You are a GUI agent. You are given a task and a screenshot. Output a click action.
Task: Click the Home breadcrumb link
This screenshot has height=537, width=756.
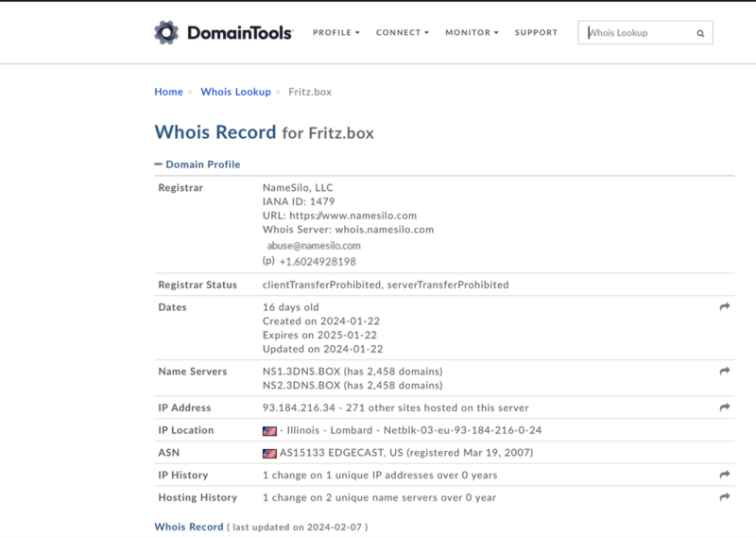pos(168,92)
